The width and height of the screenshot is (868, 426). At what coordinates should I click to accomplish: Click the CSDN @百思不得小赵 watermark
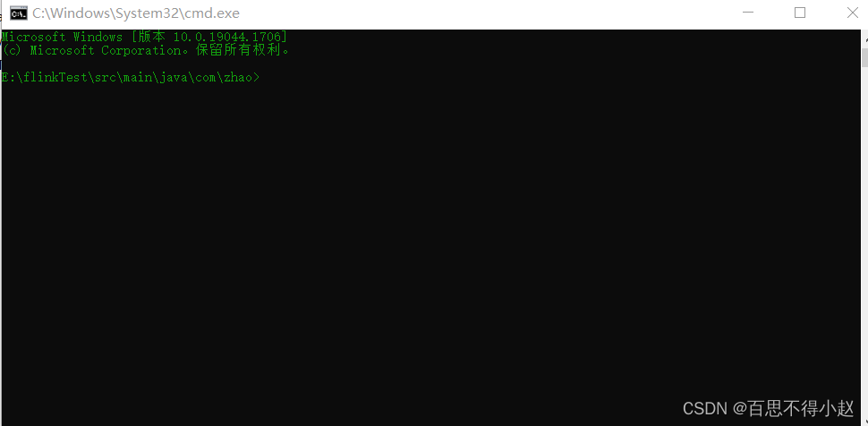point(769,409)
